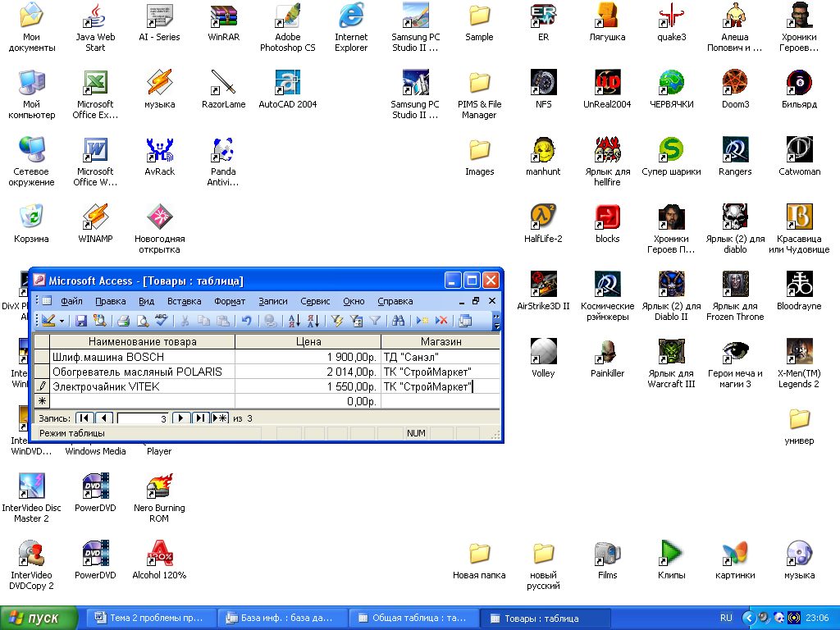Save the table with the floppy disk icon
Image resolution: width=840 pixels, height=630 pixels.
[x=81, y=321]
